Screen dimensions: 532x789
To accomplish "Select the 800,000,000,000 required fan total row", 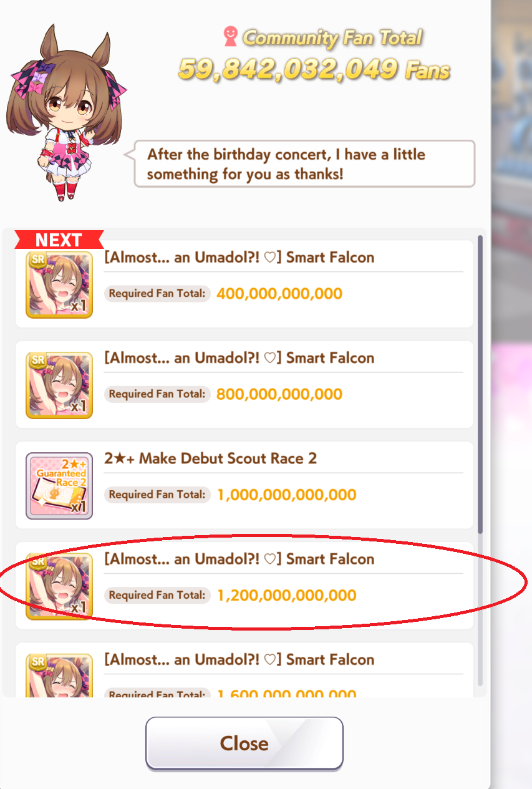I will click(x=244, y=384).
